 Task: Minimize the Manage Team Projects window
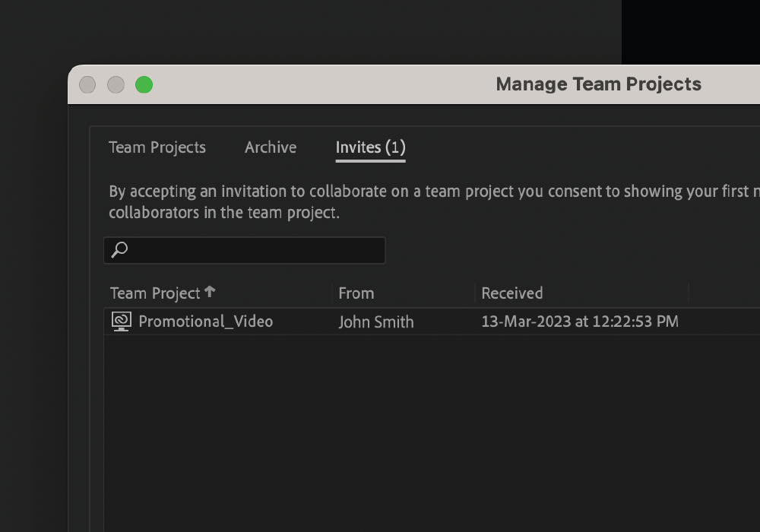(116, 84)
